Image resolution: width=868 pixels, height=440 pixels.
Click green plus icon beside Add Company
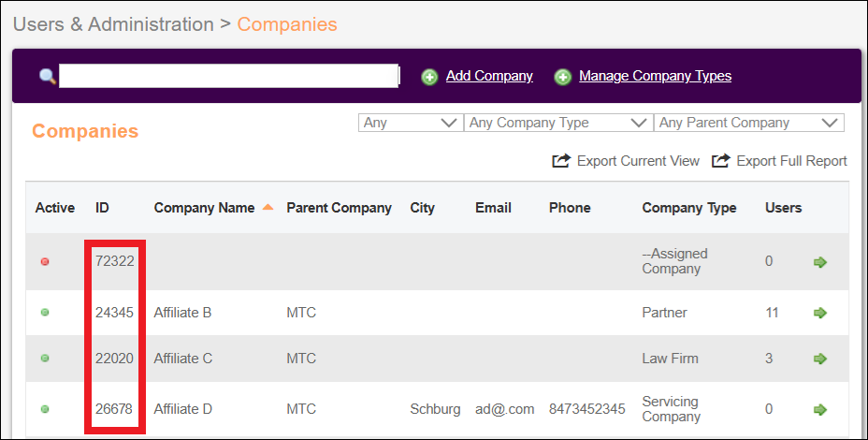[429, 77]
